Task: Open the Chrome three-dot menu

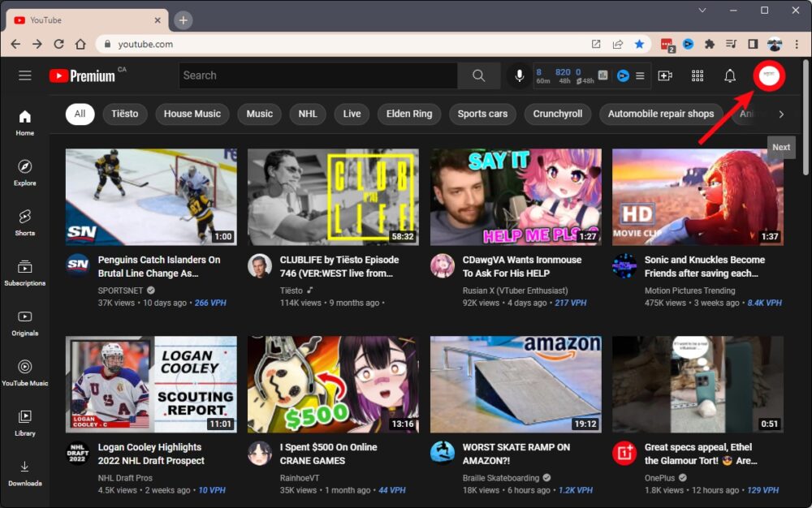Action: tap(797, 44)
